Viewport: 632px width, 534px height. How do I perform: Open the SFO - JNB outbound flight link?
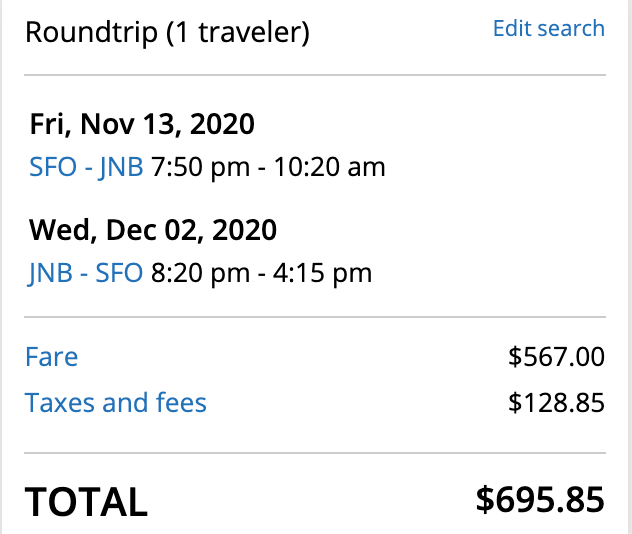pos(86,167)
